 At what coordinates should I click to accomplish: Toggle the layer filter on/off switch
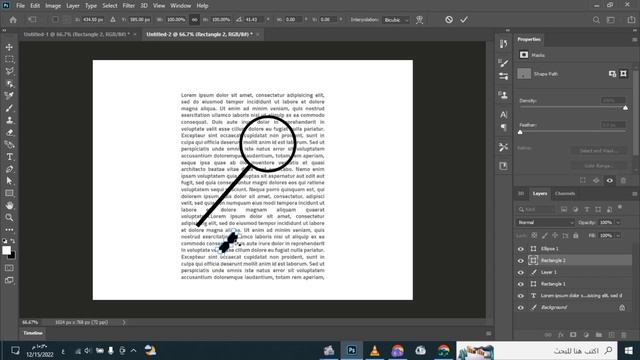(x=620, y=207)
